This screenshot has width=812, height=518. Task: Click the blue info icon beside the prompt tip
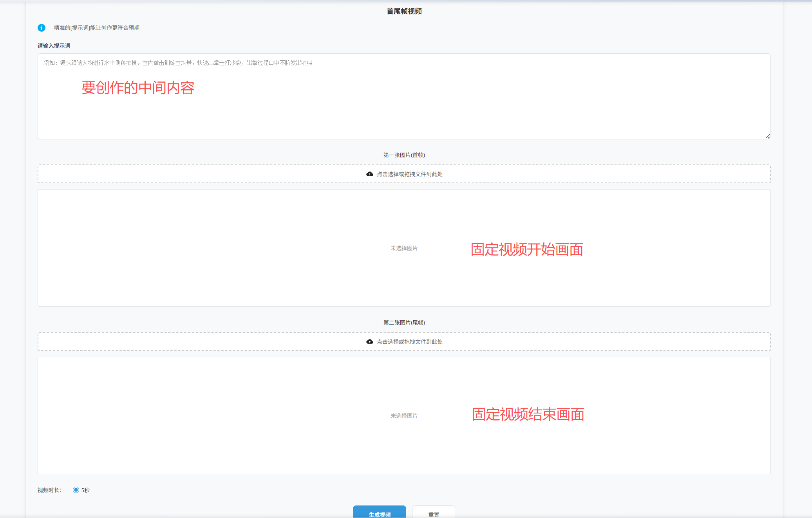point(42,28)
